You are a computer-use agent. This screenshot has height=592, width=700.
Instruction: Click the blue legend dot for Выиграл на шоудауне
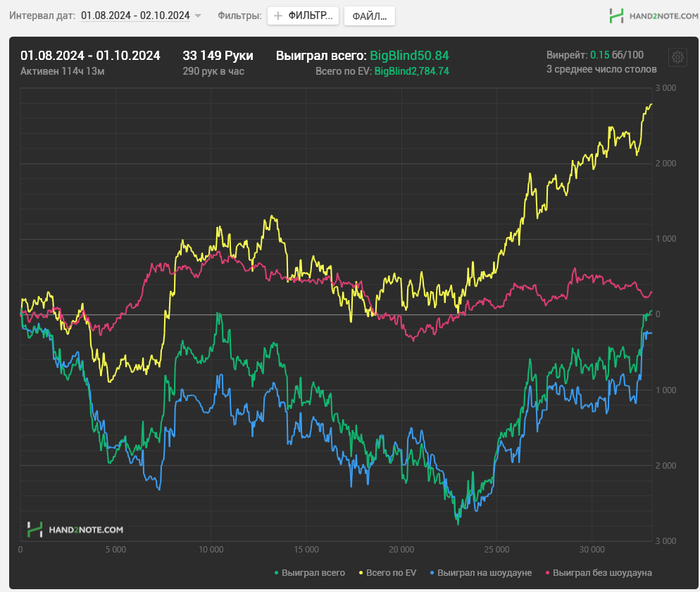pyautogui.click(x=432, y=573)
